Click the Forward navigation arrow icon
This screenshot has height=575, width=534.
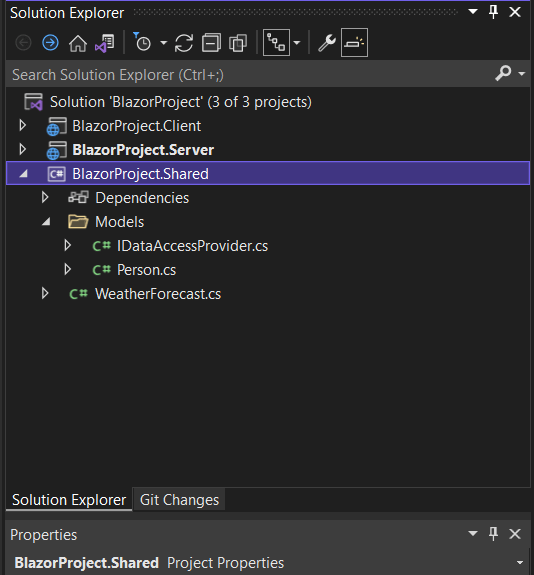click(50, 43)
